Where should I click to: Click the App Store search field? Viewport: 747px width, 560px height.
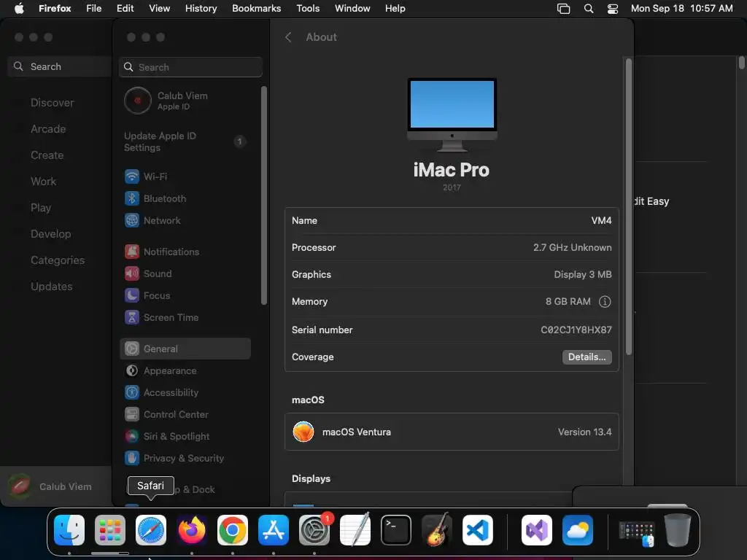pos(60,66)
